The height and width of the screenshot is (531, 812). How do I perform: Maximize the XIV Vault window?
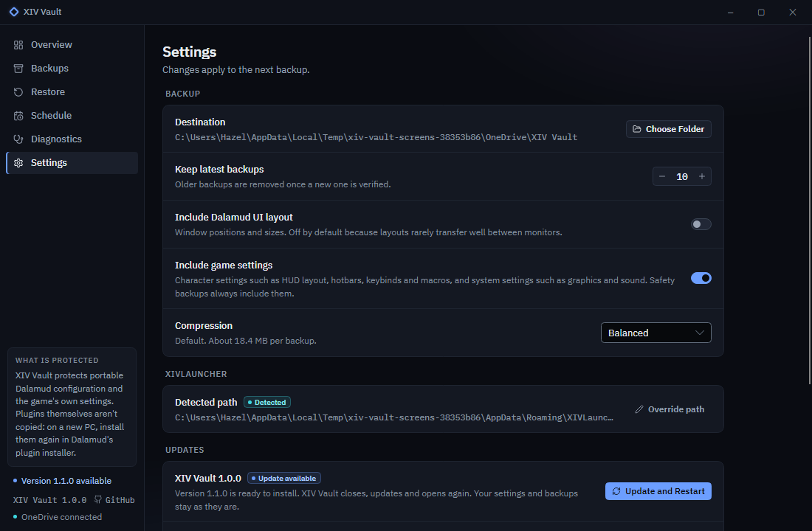(761, 12)
